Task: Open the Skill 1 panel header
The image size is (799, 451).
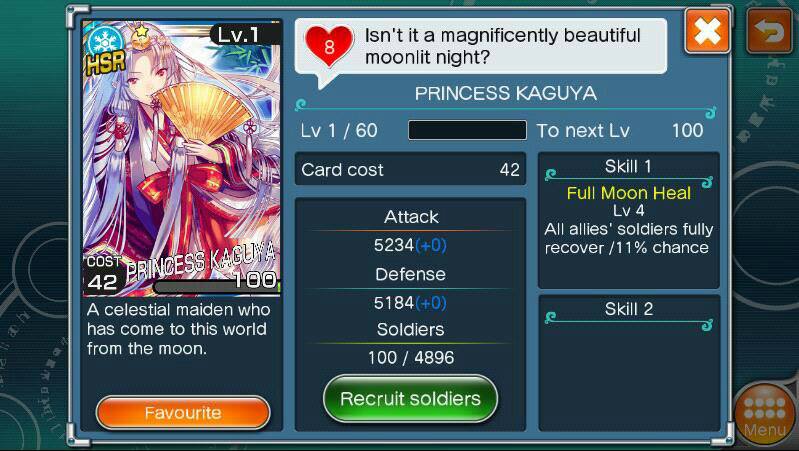Action: click(628, 167)
